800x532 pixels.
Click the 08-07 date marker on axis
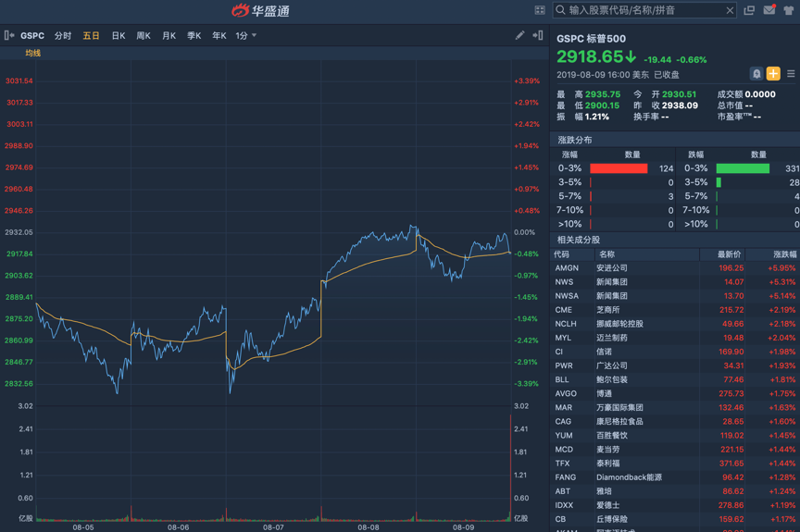(273, 527)
